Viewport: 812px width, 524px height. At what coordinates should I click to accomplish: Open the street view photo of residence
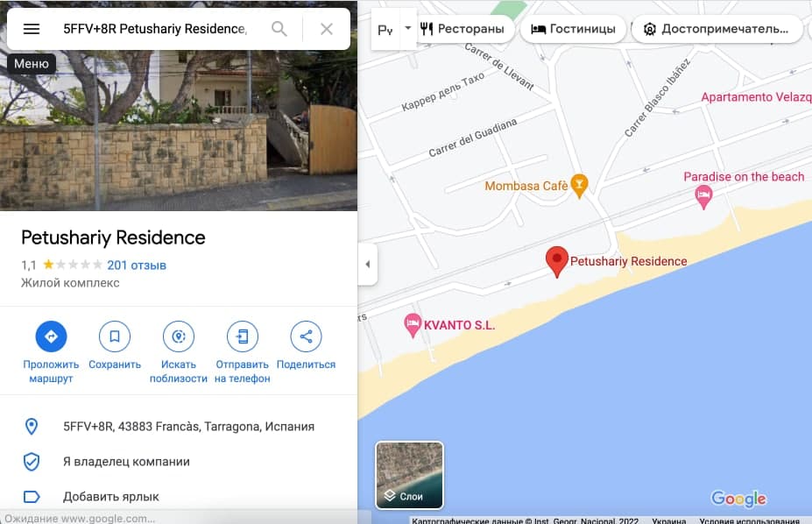pyautogui.click(x=179, y=130)
